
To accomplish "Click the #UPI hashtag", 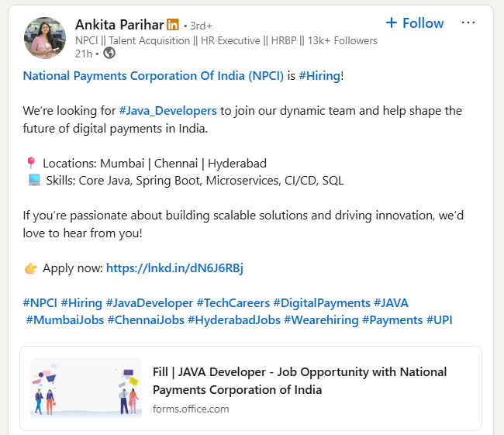I will click(437, 319).
